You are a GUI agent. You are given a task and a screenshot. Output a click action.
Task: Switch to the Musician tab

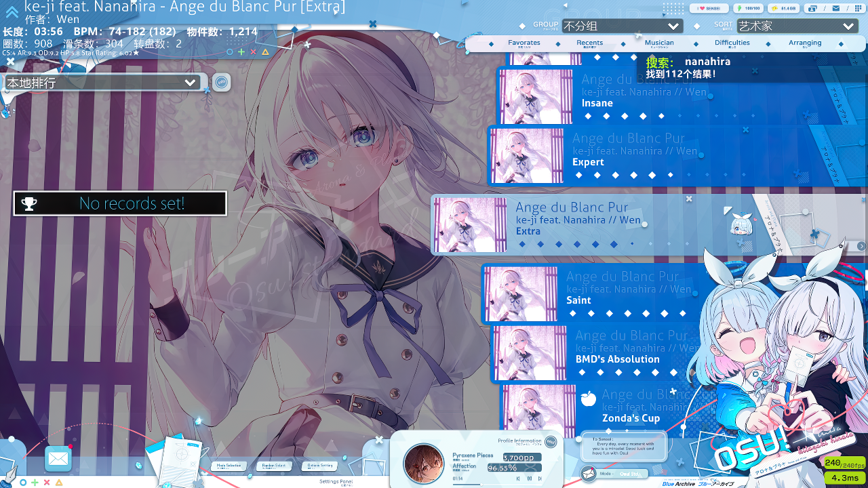659,43
